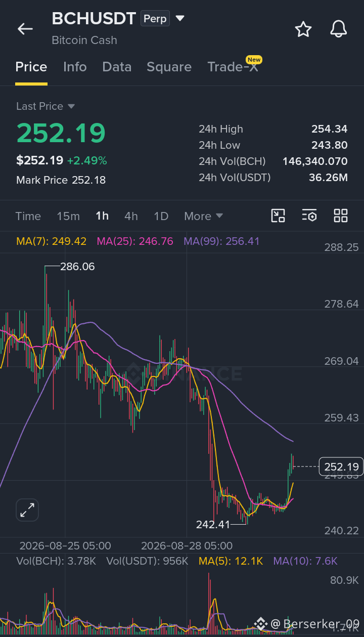Open the Data tab
This screenshot has height=637, width=364.
coord(117,67)
